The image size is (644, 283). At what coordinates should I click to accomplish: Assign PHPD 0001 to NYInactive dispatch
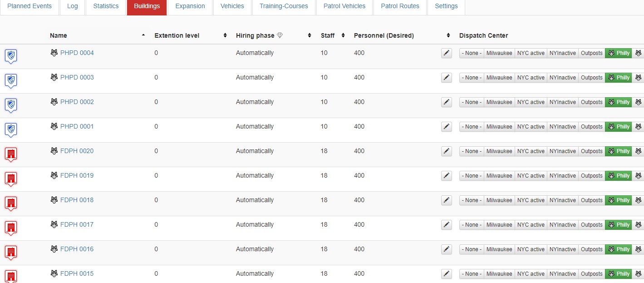coord(563,127)
